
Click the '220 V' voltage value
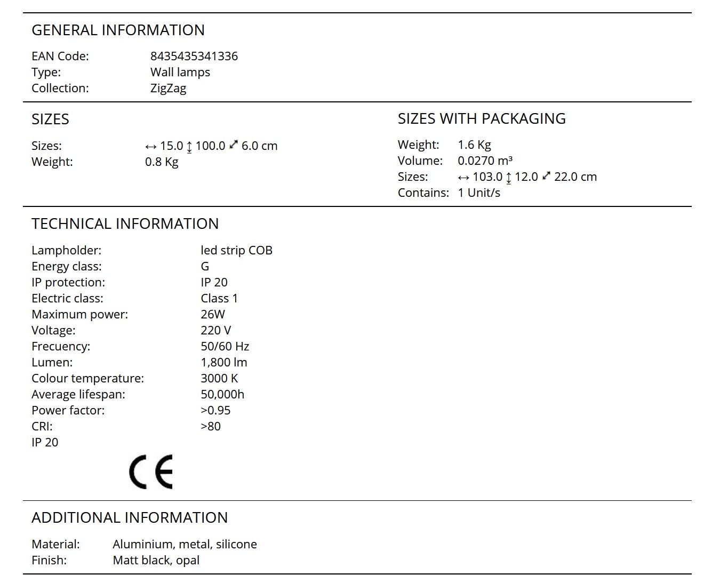tap(216, 330)
